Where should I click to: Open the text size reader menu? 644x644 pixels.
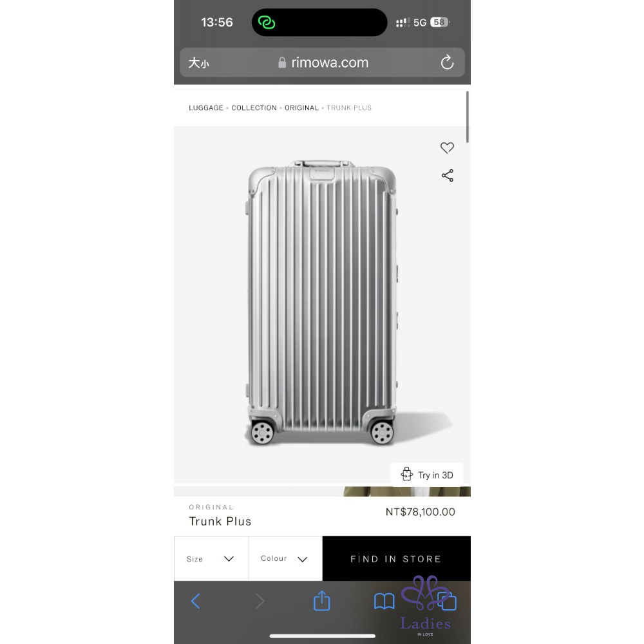[x=199, y=63]
